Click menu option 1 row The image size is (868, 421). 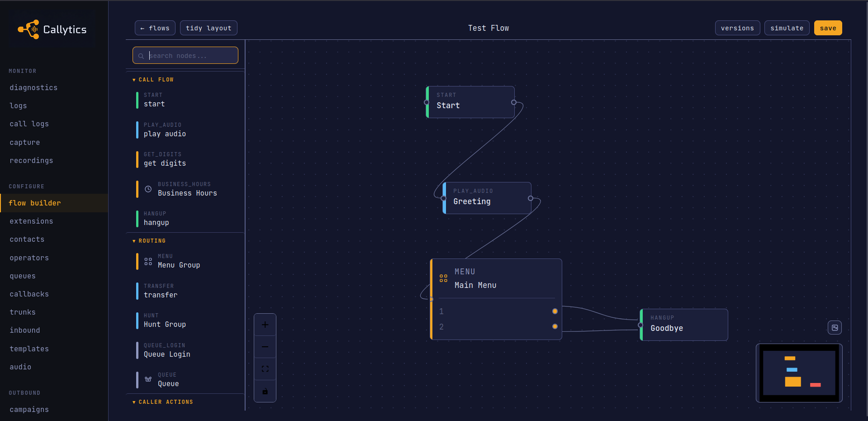(497, 311)
